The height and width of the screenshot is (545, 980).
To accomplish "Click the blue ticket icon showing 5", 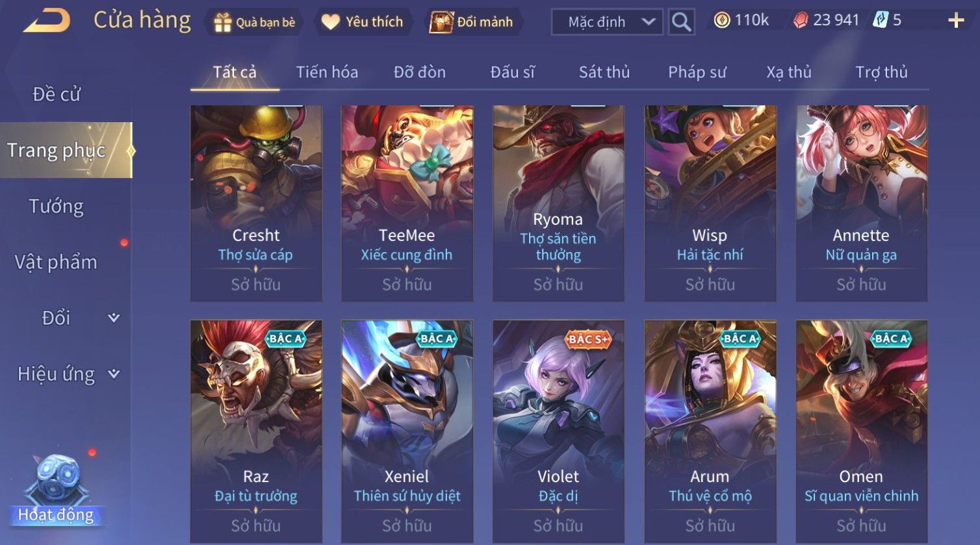I will coord(880,20).
